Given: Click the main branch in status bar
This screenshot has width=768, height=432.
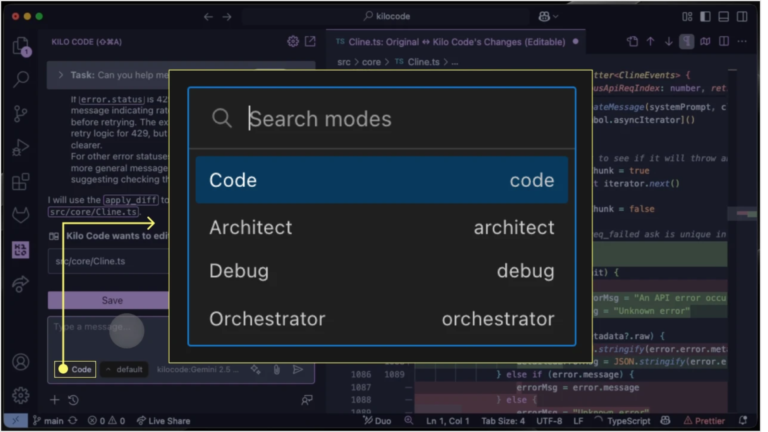Looking at the screenshot, I should pyautogui.click(x=48, y=421).
